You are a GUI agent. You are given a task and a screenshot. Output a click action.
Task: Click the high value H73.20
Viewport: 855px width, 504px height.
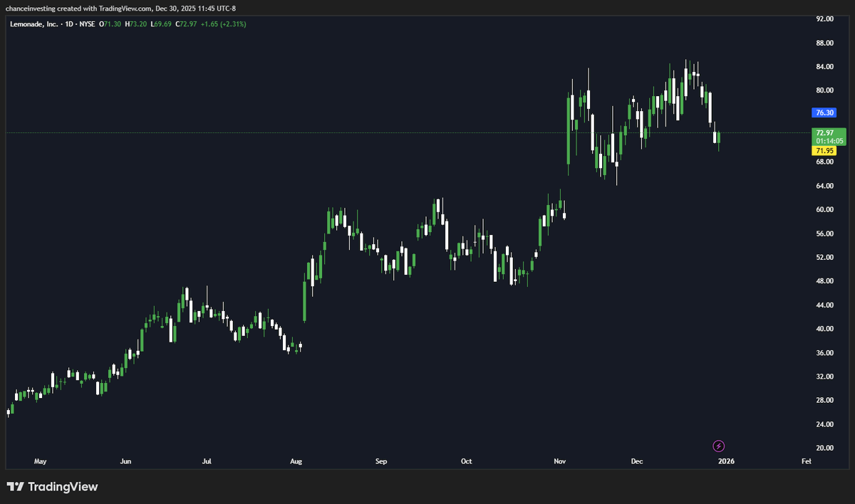[x=136, y=23]
